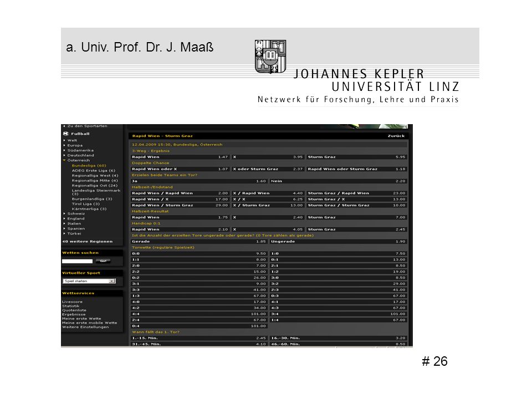Select X oder Sturm Graz 2.37
The width and height of the screenshot is (532, 399).
[268, 169]
